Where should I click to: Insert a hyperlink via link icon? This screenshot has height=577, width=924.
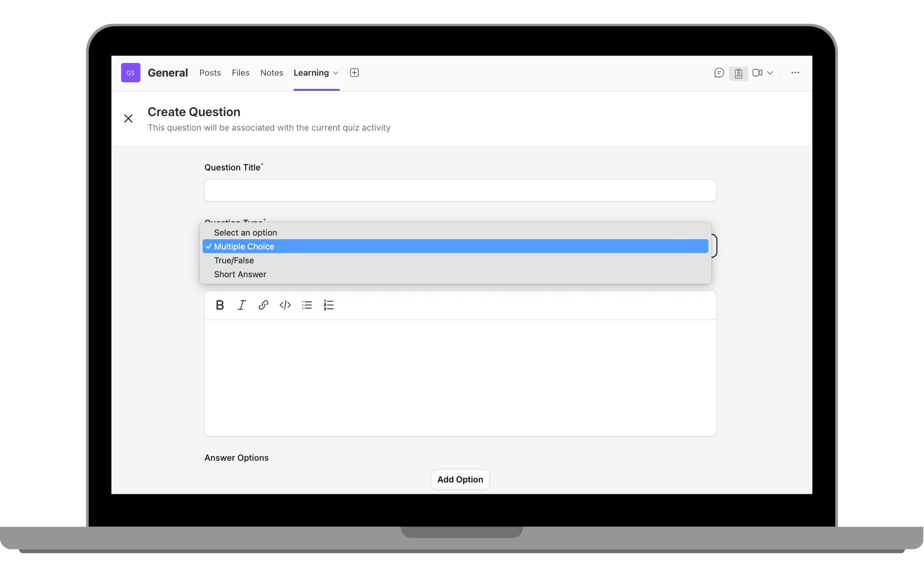click(x=263, y=305)
